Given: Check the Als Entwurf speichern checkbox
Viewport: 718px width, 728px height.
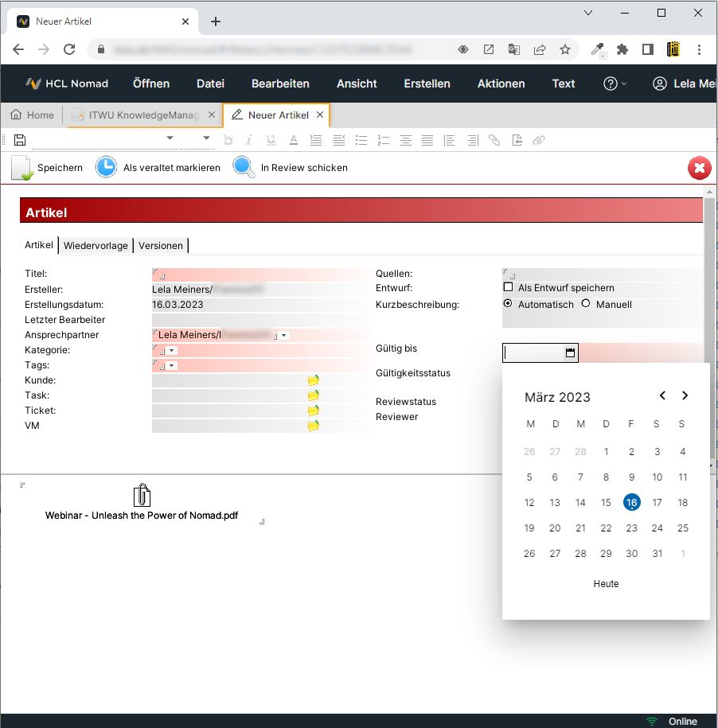Looking at the screenshot, I should (x=508, y=287).
